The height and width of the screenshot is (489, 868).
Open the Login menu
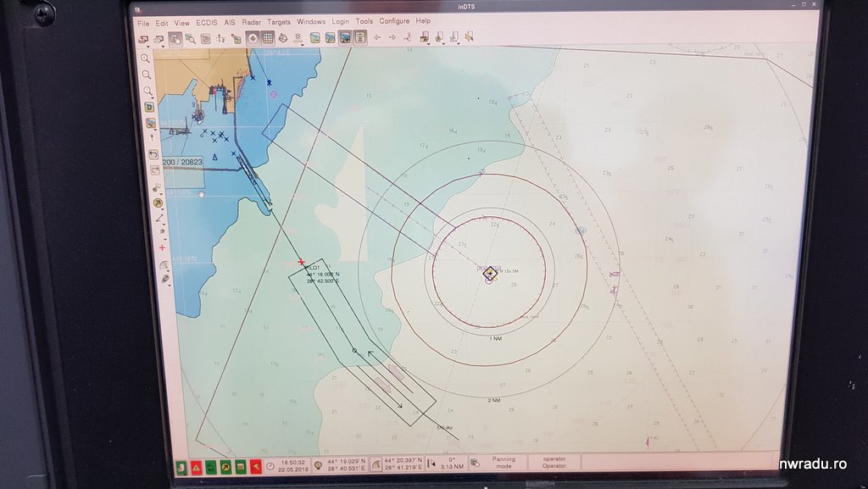pyautogui.click(x=341, y=21)
